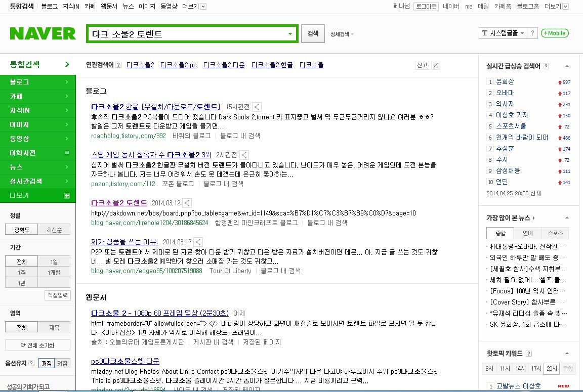Image resolution: width=583 pixels, height=392 pixels.
Task: Restrict search area to 제목
Action: pyautogui.click(x=54, y=327)
